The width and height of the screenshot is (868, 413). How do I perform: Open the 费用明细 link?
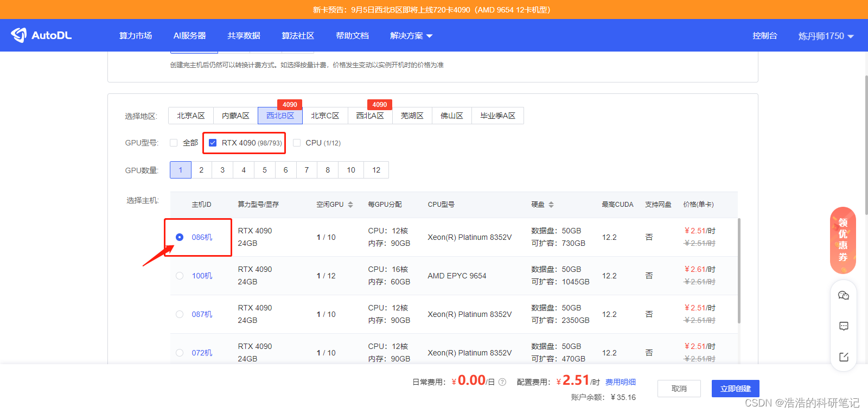[621, 382]
